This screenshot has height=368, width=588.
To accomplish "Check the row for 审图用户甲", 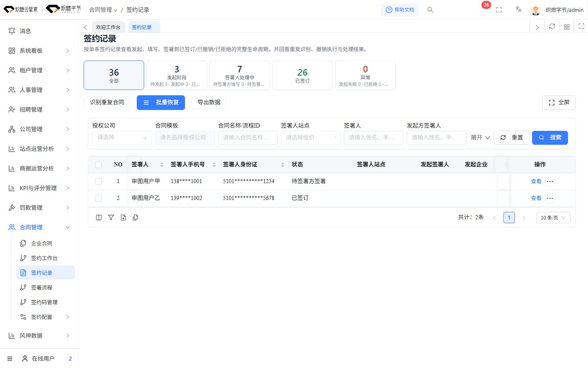I will [x=98, y=182].
